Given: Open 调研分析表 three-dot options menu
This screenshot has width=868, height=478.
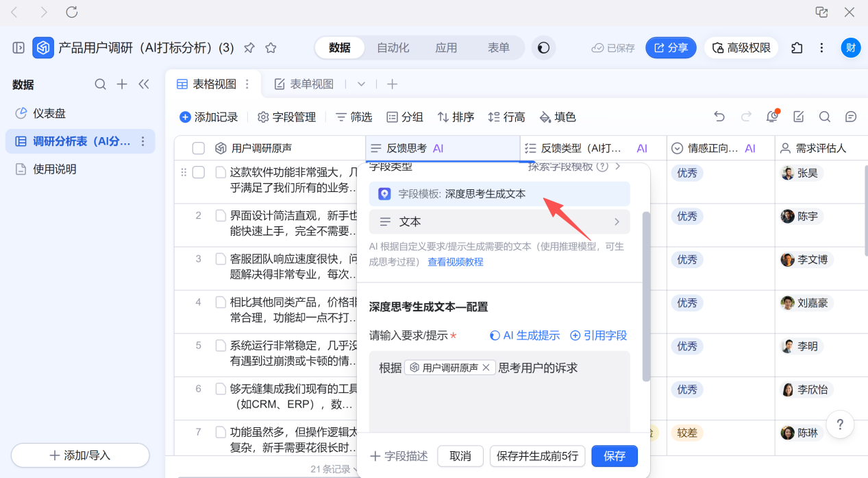Looking at the screenshot, I should (142, 141).
